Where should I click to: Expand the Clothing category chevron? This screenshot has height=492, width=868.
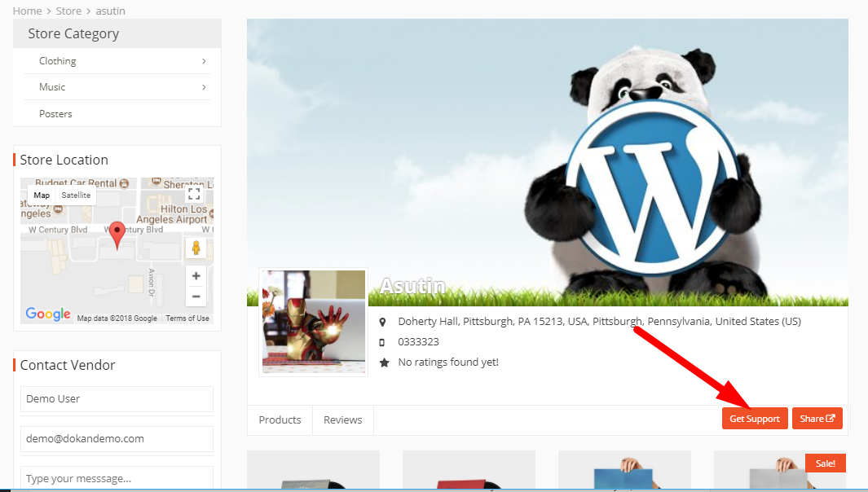(204, 61)
